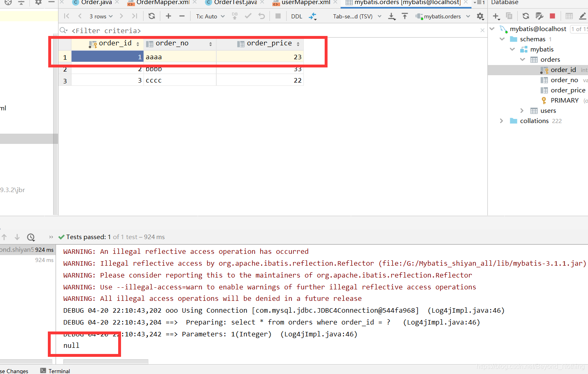Select the cell containing aaaa
588x374 pixels.
pos(180,57)
